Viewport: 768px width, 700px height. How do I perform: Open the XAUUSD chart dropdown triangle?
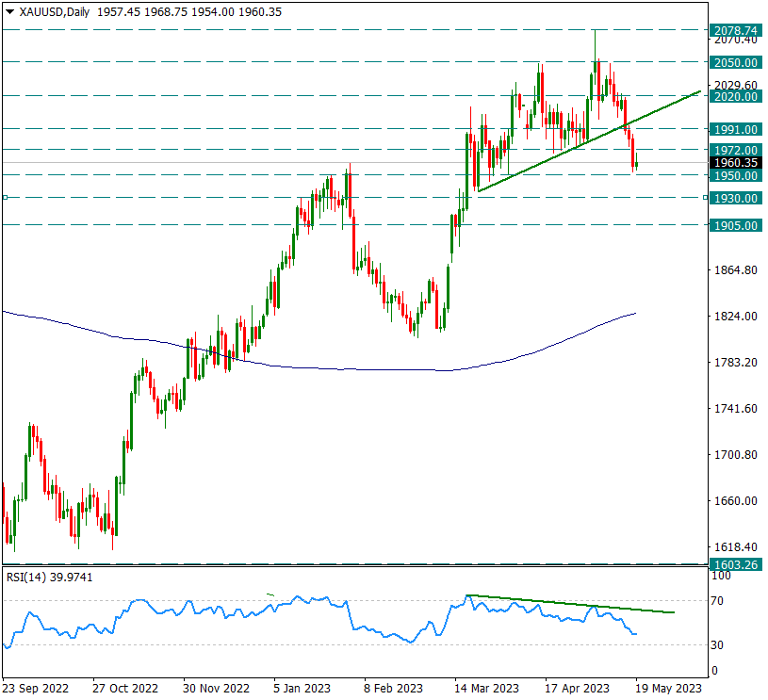point(9,12)
